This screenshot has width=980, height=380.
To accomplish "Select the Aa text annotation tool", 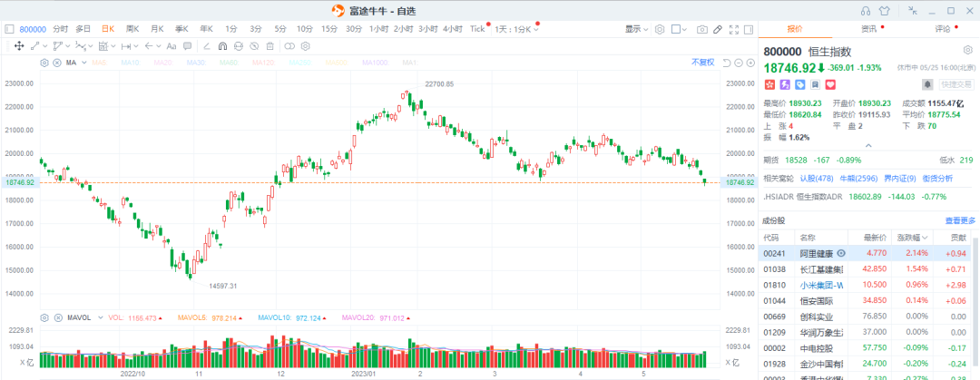I will pos(171,45).
